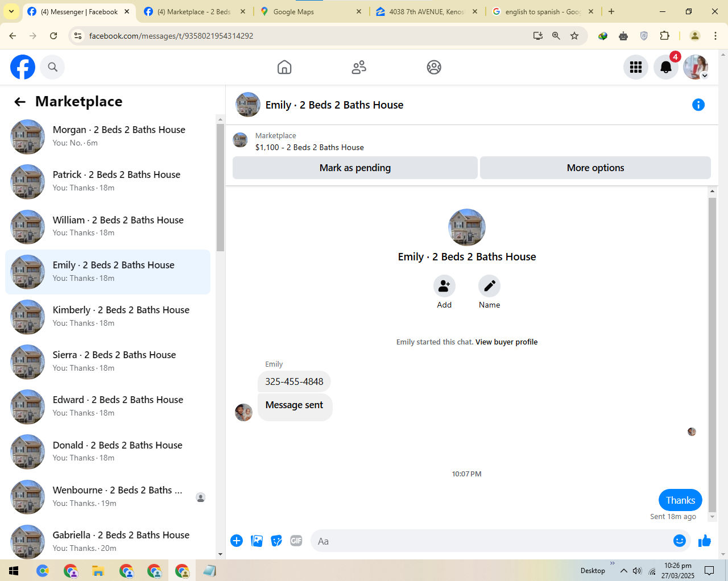The width and height of the screenshot is (728, 581).
Task: Open Edward's conversation in the list
Action: [108, 406]
